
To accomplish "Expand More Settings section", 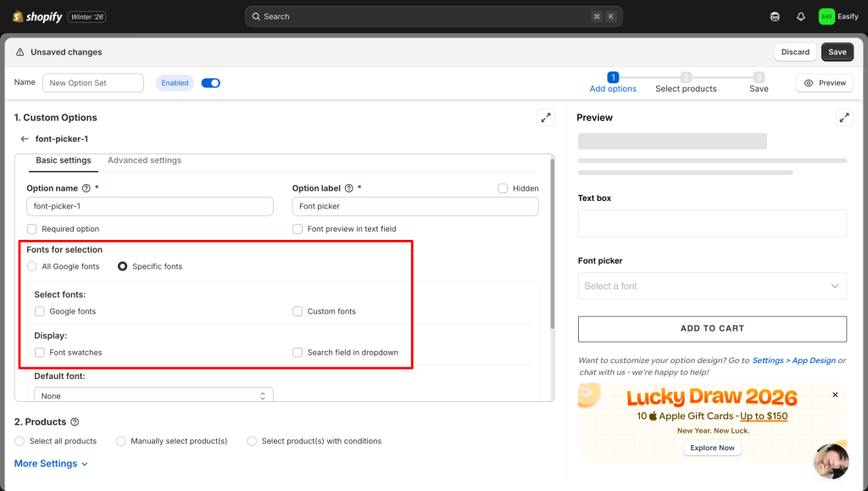I will (x=51, y=464).
